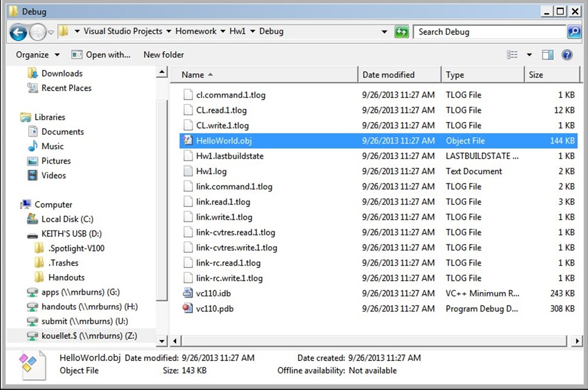The width and height of the screenshot is (588, 390).
Task: Refresh the Debug folder view
Action: coord(402,32)
